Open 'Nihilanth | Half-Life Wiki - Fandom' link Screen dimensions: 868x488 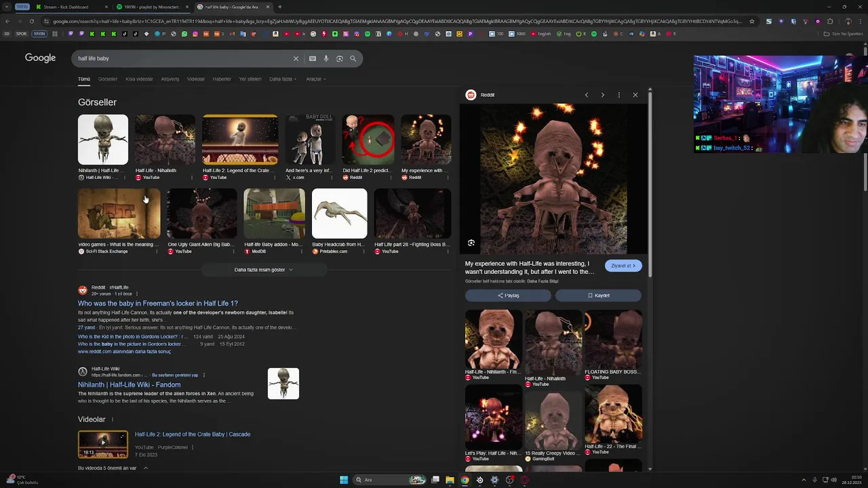pyautogui.click(x=129, y=385)
